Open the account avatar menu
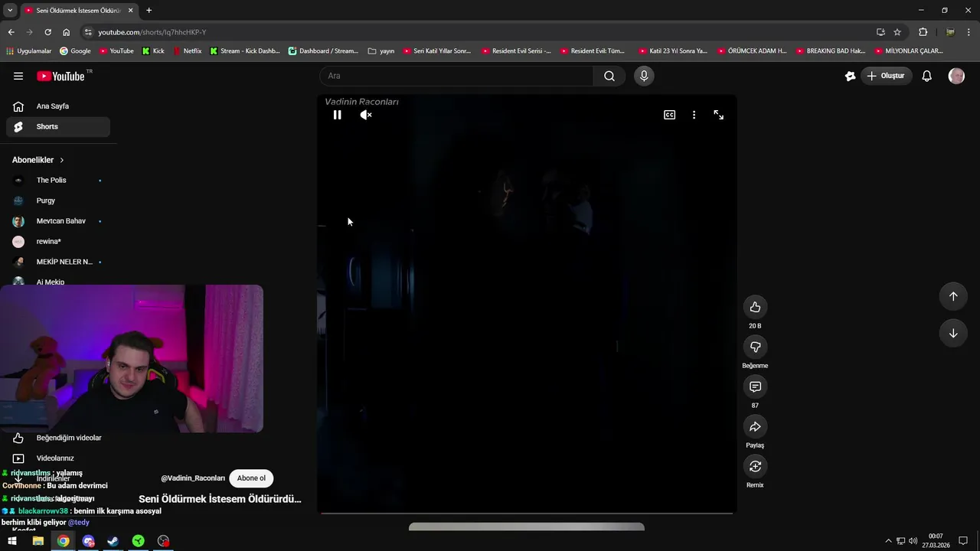The image size is (980, 551). click(x=956, y=76)
